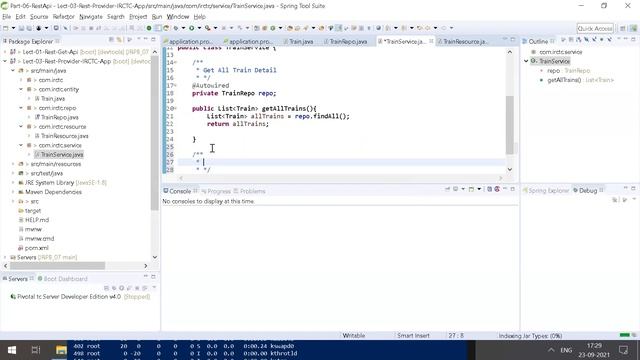Maximize the editor area

tap(513, 39)
